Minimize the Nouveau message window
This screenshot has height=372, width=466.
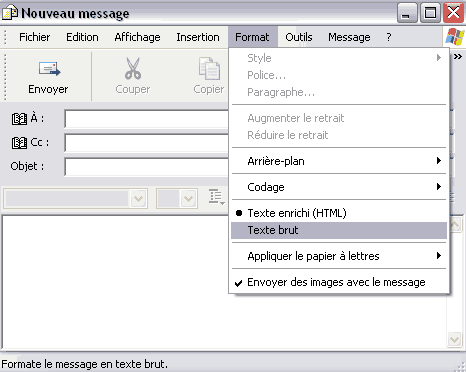pos(407,13)
